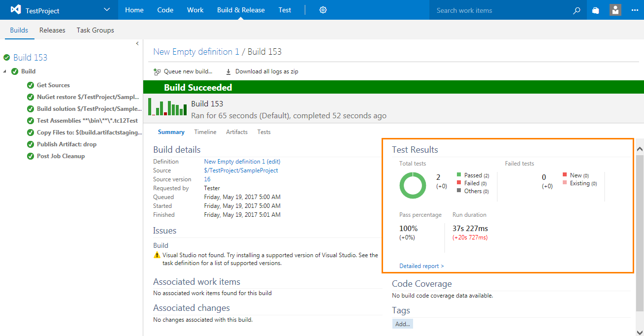Viewport: 644px width, 336px height.
Task: Select the Get Sources step
Action: (x=53, y=85)
